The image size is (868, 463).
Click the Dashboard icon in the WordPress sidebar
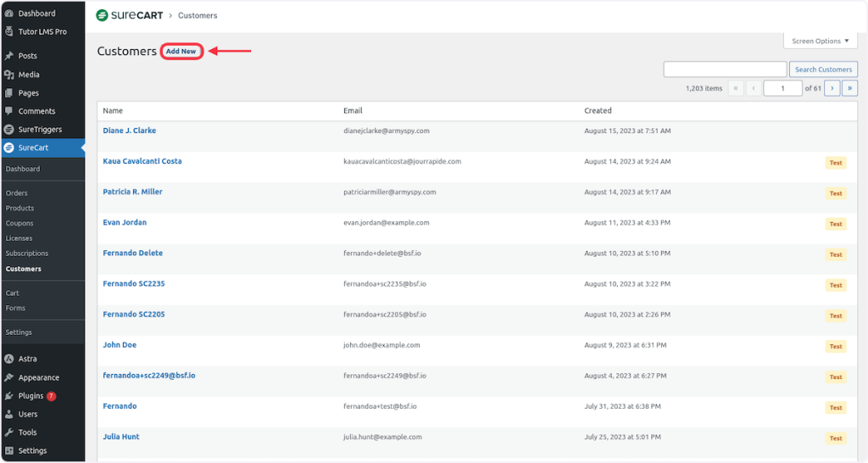tap(8, 14)
